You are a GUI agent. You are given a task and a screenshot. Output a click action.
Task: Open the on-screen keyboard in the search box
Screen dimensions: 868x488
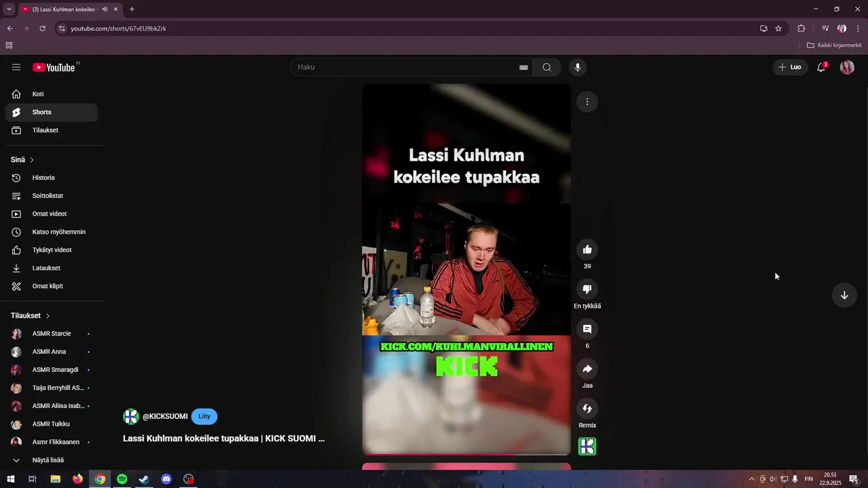click(524, 67)
